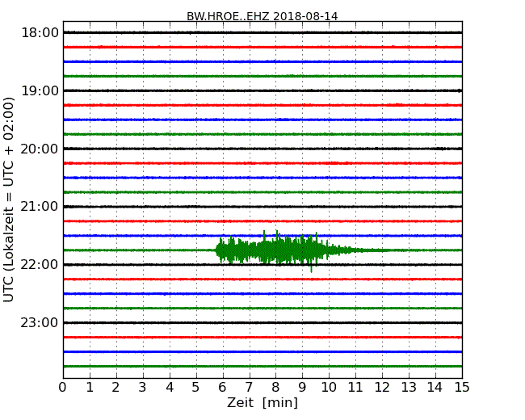Click the 21:00 time label
The width and height of the screenshot is (525, 420).
[x=40, y=207]
